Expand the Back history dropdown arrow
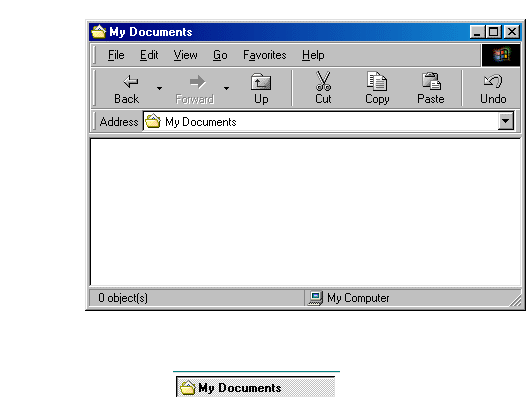Image resolution: width=526 pixels, height=400 pixels. [x=159, y=89]
